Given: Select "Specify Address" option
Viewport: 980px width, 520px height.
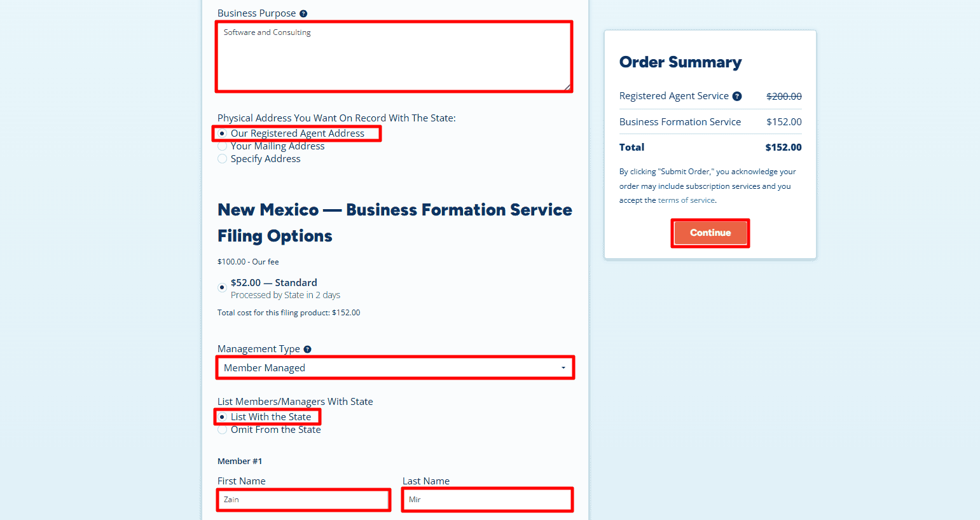Looking at the screenshot, I should coord(222,158).
